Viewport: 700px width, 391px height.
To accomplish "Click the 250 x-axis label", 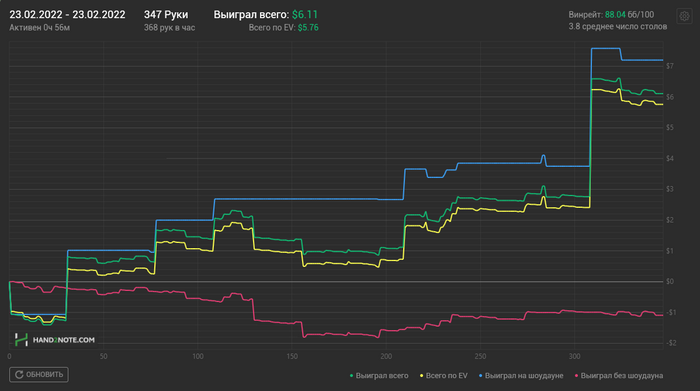I will [x=480, y=356].
